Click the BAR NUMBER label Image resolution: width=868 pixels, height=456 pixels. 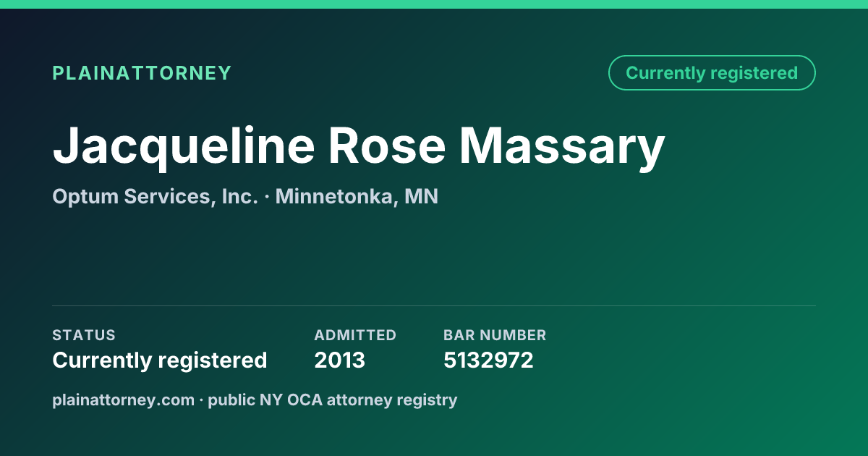point(495,335)
